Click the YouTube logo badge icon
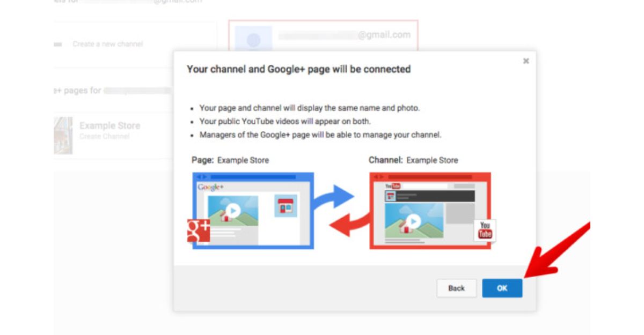 point(485,230)
